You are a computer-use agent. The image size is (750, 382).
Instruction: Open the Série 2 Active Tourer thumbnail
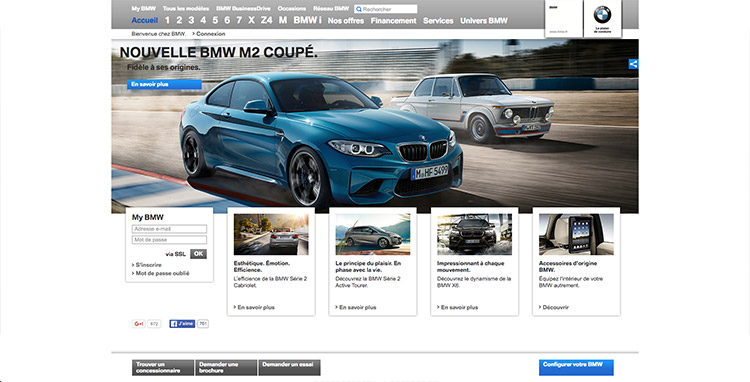[x=373, y=234]
